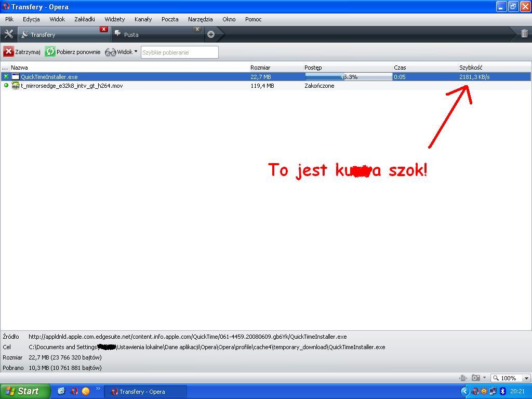This screenshot has height=399, width=532.
Task: Open the Narzędzia menu
Action: 200,19
